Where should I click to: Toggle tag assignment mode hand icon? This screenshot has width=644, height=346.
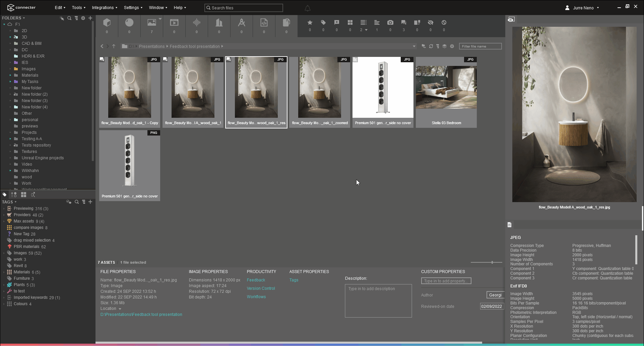(x=69, y=202)
